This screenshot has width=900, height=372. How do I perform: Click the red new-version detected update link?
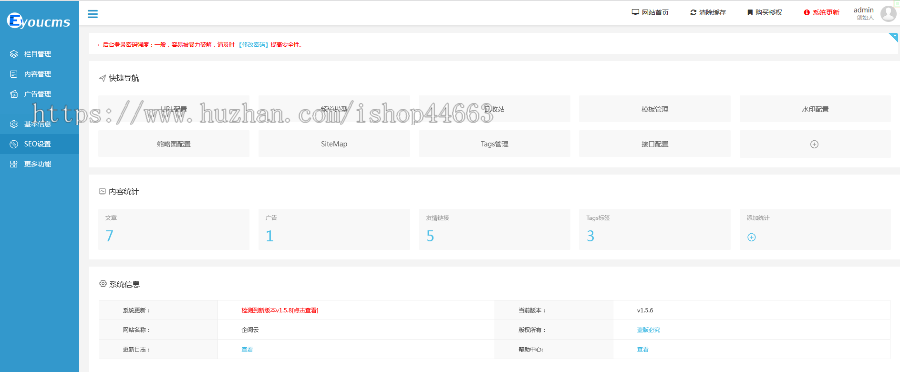[280, 310]
